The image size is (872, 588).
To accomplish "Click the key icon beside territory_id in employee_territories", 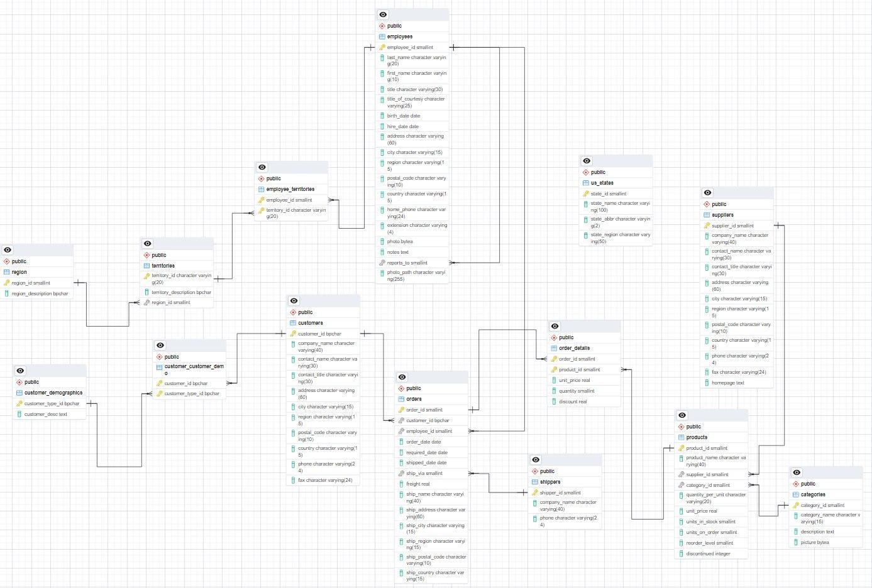I will coord(262,210).
